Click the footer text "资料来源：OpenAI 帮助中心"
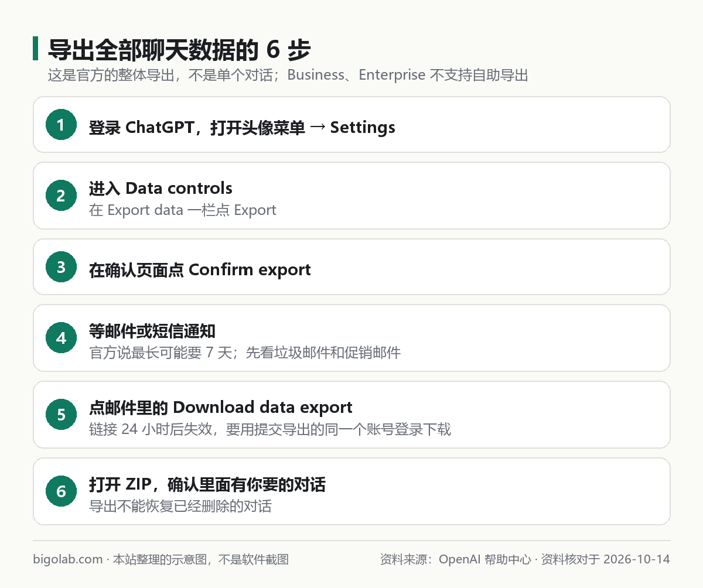This screenshot has width=703, height=588. pyautogui.click(x=456, y=559)
